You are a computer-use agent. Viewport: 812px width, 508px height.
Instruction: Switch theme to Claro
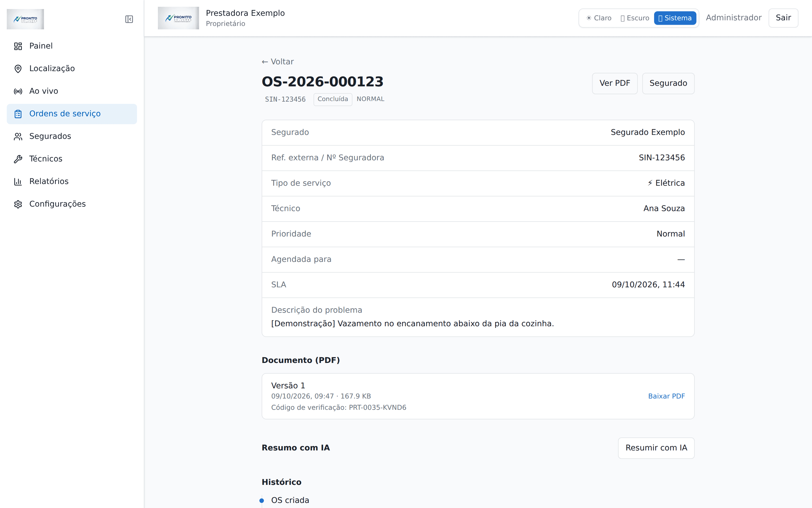pyautogui.click(x=599, y=18)
